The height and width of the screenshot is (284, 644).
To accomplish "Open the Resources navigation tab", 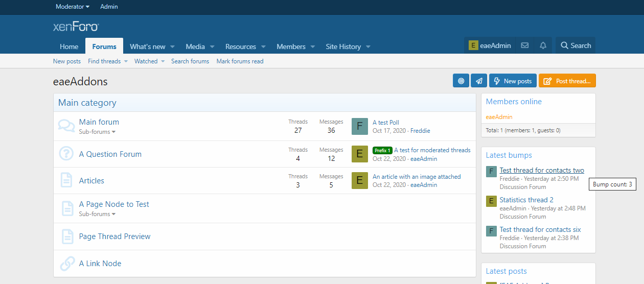I will 240,46.
